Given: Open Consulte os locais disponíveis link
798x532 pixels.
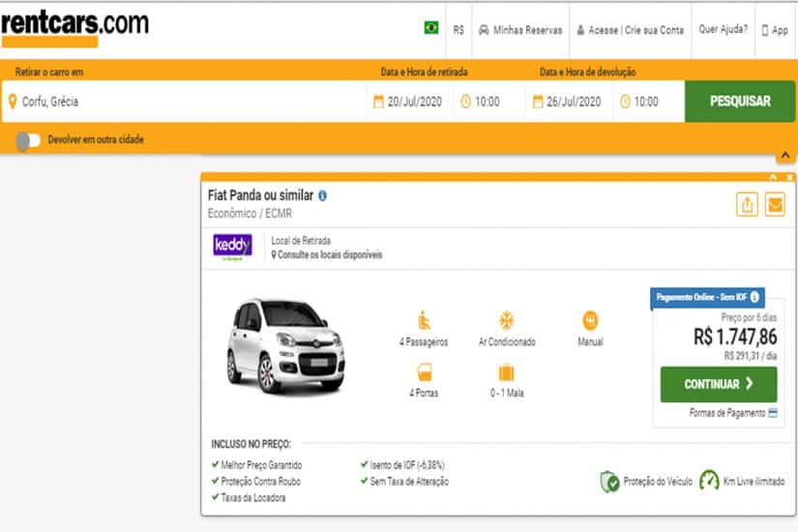Looking at the screenshot, I should pyautogui.click(x=326, y=254).
